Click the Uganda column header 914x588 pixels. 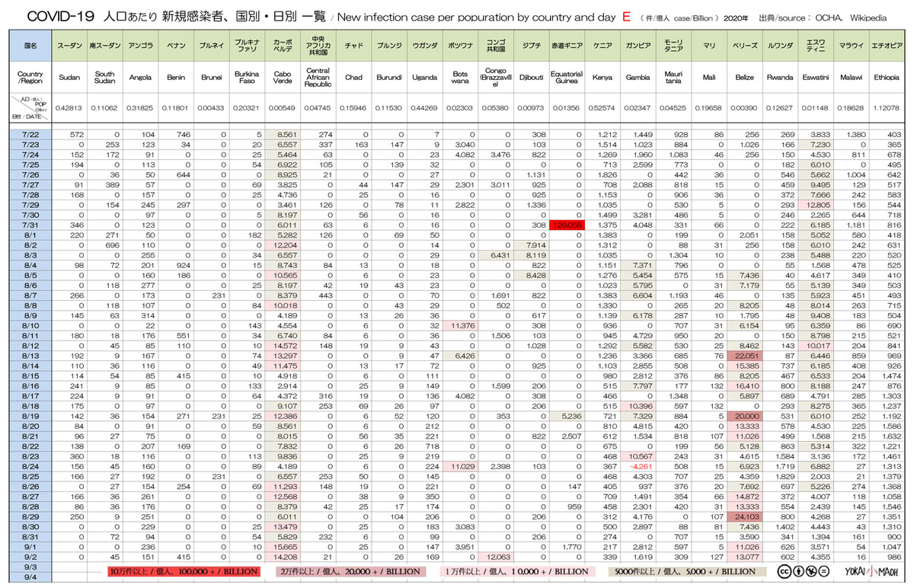tap(423, 78)
